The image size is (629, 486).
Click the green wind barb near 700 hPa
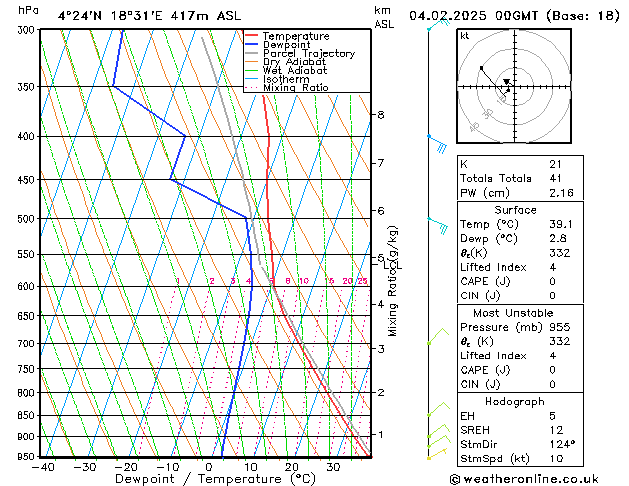tap(435, 336)
